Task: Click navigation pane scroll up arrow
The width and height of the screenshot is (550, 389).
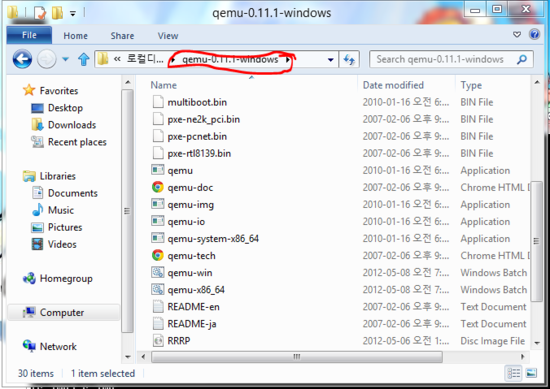Action: (x=128, y=82)
